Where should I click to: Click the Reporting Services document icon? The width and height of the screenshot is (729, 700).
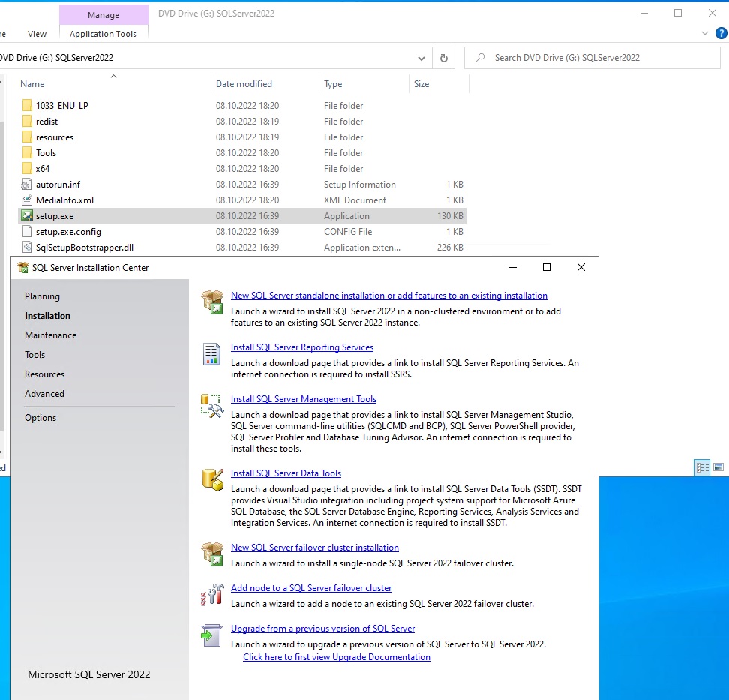[212, 354]
